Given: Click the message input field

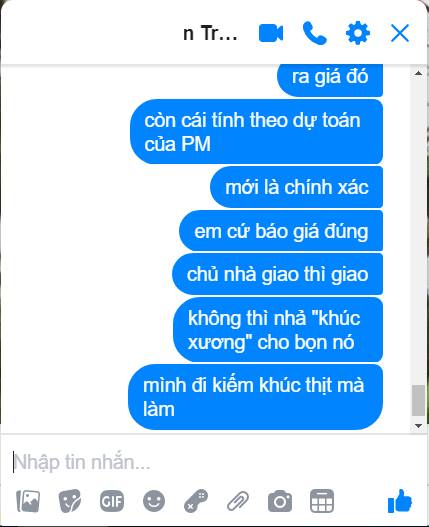Looking at the screenshot, I should 214,462.
